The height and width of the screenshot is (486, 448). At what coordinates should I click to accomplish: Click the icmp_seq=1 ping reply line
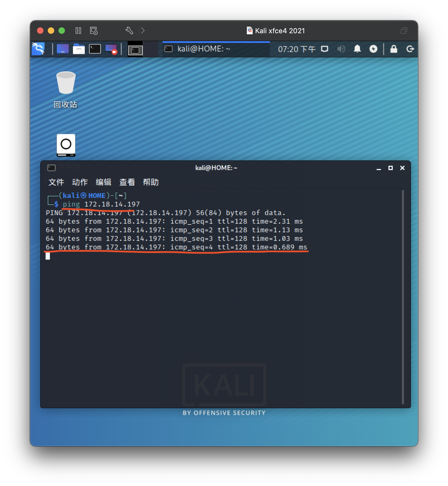click(174, 222)
